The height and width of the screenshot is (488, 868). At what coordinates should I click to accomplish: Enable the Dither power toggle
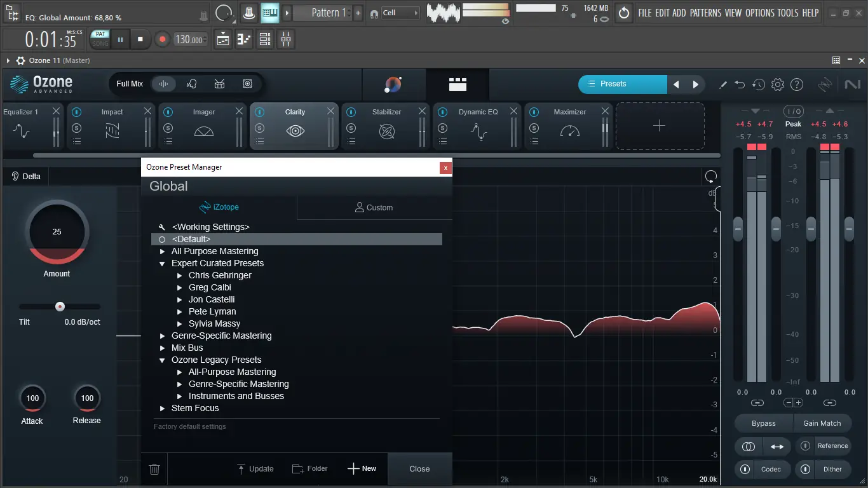pyautogui.click(x=806, y=470)
